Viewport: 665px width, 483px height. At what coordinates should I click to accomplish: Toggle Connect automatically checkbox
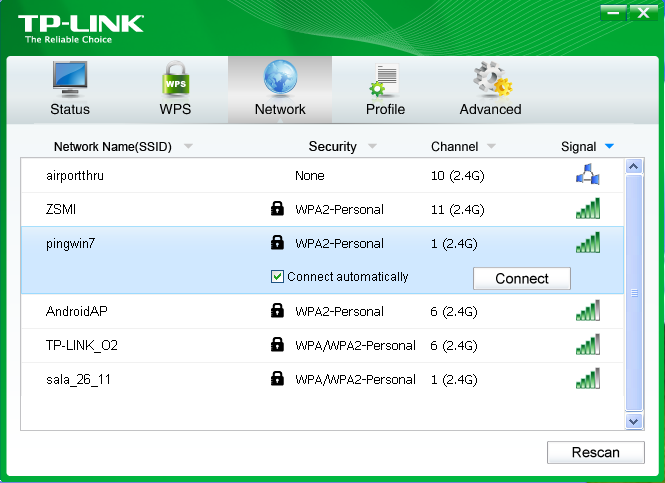pos(277,276)
